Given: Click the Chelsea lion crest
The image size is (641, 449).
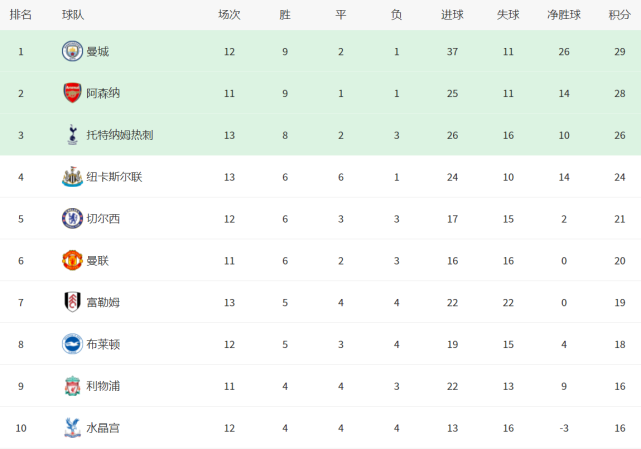Looking at the screenshot, I should [x=72, y=218].
